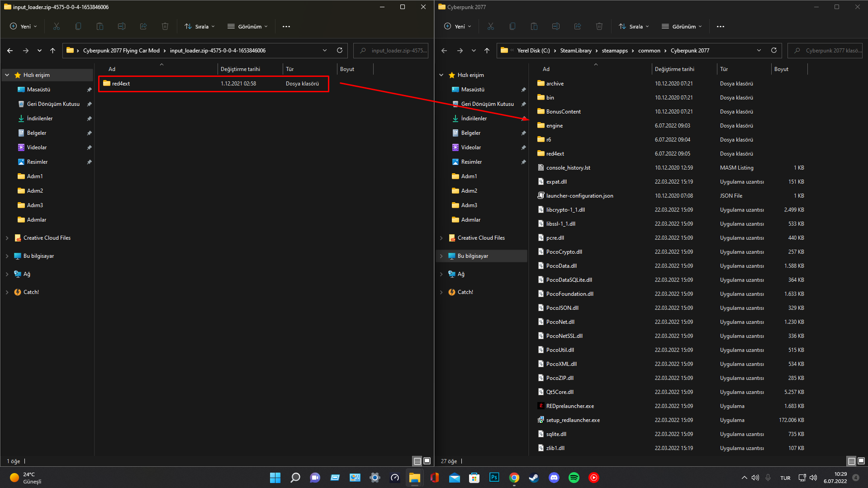Viewport: 868px width, 488px height.
Task: Open Photoshop from the taskbar
Action: tap(494, 478)
